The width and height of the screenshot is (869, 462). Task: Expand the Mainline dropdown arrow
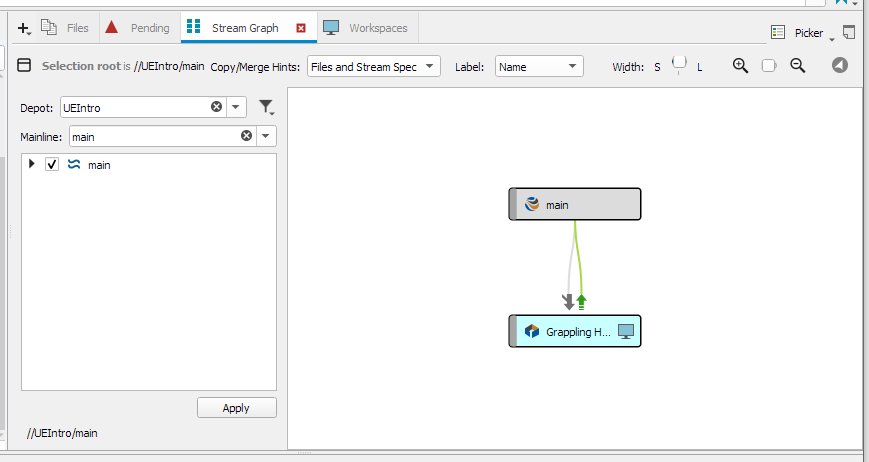(266, 136)
